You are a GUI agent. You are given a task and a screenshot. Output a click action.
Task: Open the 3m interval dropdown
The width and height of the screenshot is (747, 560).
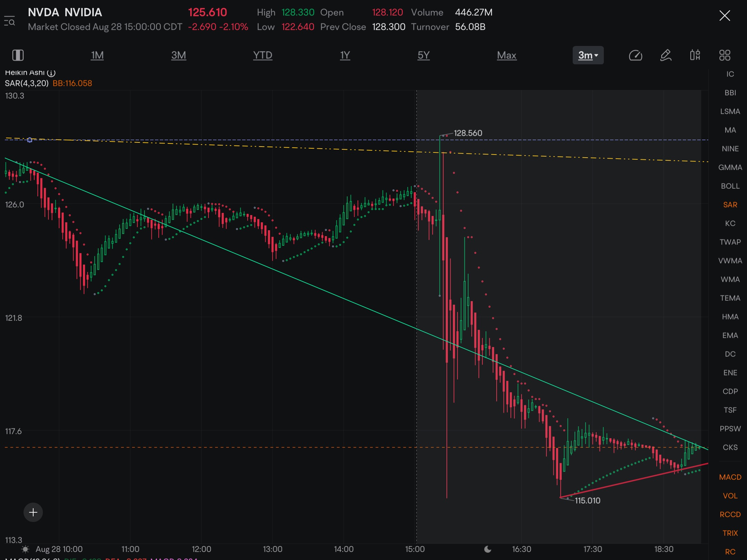click(x=588, y=55)
